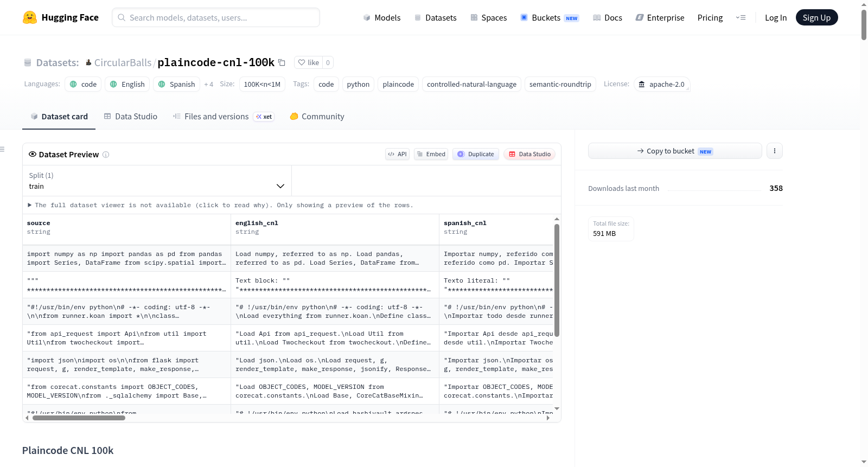
Task: Click the 'import numpy as np' source cell
Action: 127,258
